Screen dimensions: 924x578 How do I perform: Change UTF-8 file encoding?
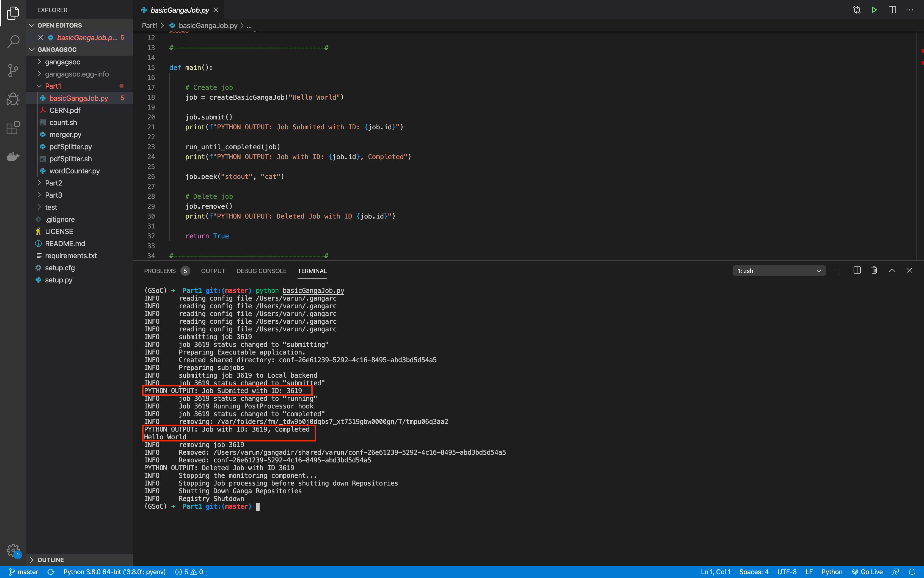787,572
